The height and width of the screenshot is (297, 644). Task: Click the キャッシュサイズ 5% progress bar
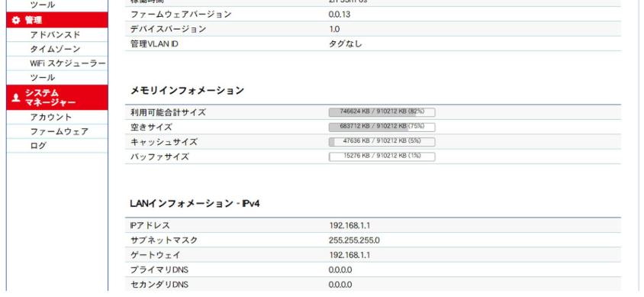tap(382, 142)
